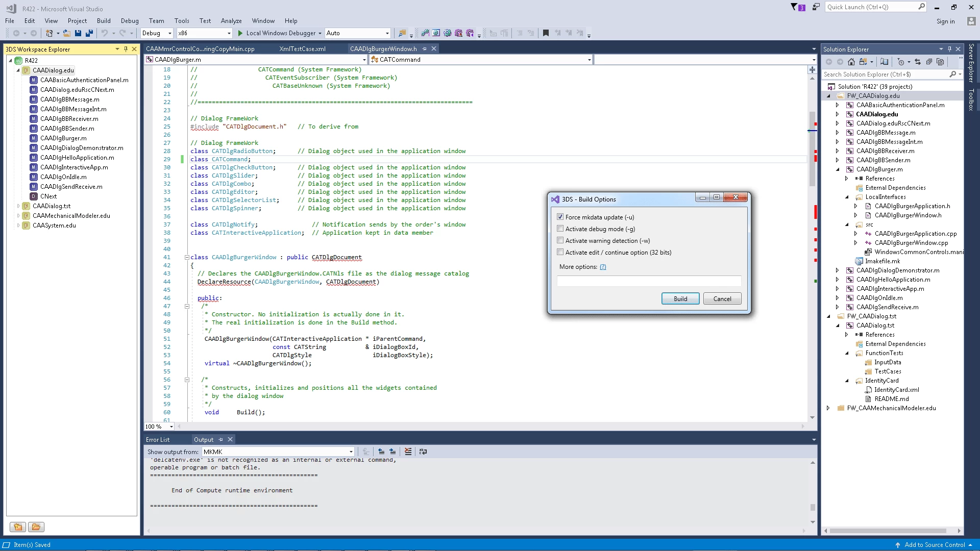Click Collapse All in Solution Explorer
This screenshot has width=980, height=551.
[x=929, y=62]
